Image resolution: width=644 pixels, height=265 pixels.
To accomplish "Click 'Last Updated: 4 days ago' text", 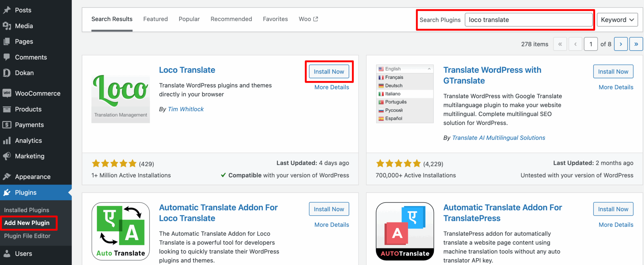I will pos(313,163).
